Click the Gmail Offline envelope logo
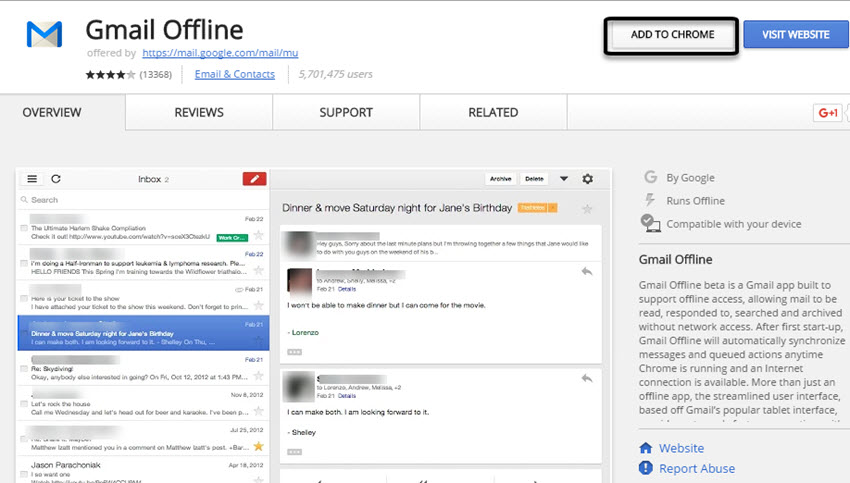The height and width of the screenshot is (483, 850). [44, 34]
